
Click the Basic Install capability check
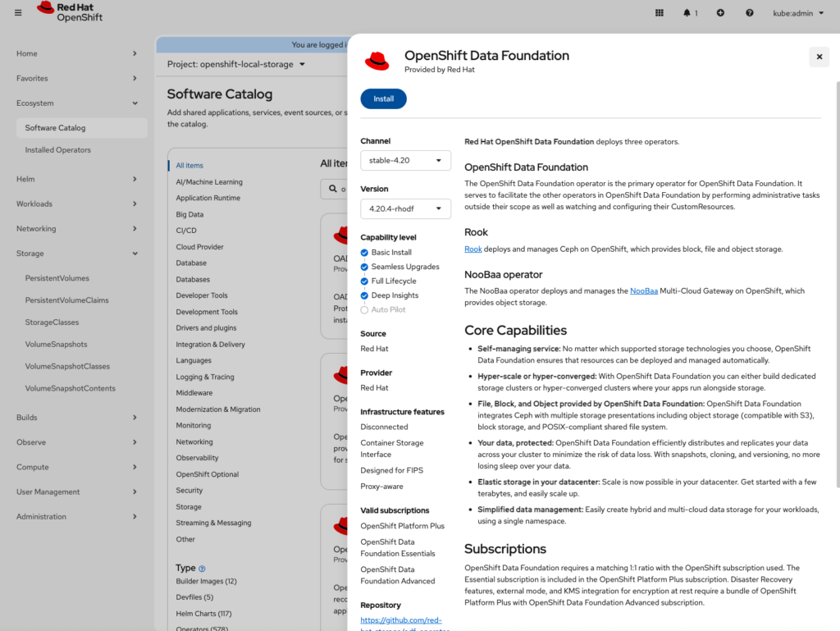365,253
